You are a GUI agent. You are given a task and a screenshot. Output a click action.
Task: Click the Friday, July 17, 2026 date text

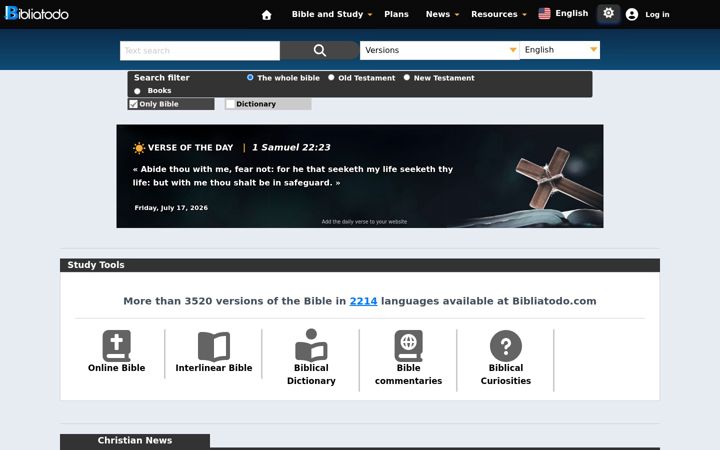coord(171,208)
